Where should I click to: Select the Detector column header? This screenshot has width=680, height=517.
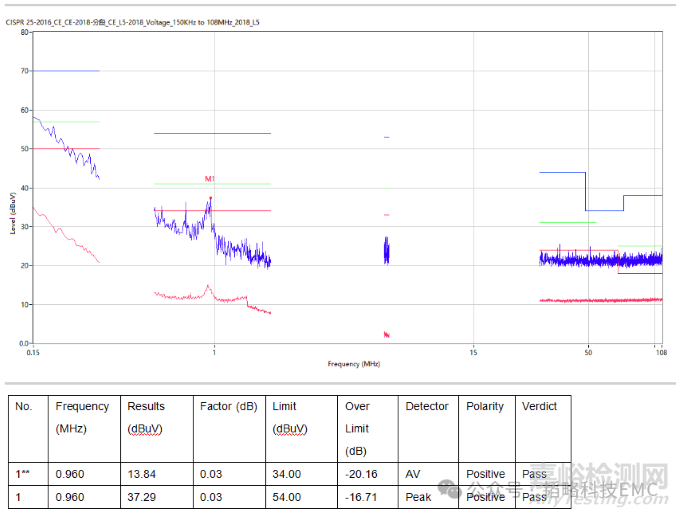pos(427,406)
